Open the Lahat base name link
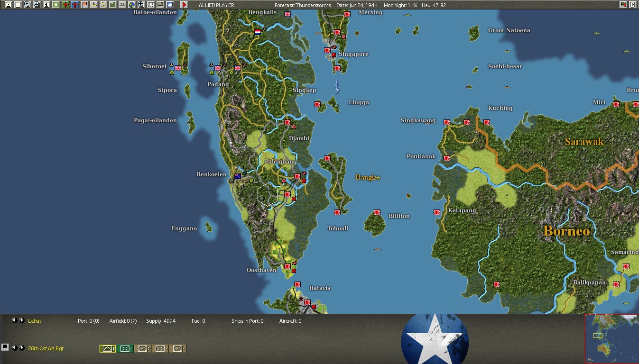The width and height of the screenshot is (639, 364). tap(35, 321)
